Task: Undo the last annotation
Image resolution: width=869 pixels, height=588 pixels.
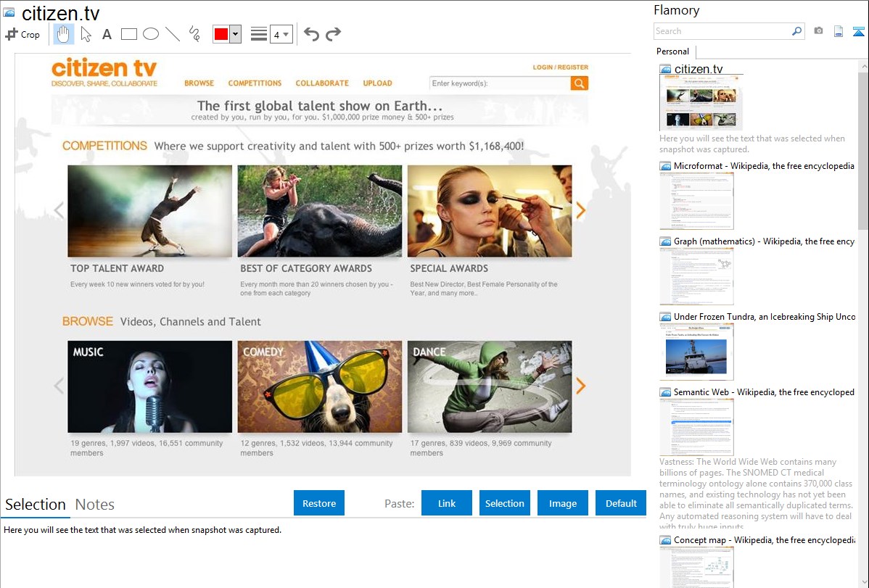Action: pos(311,34)
